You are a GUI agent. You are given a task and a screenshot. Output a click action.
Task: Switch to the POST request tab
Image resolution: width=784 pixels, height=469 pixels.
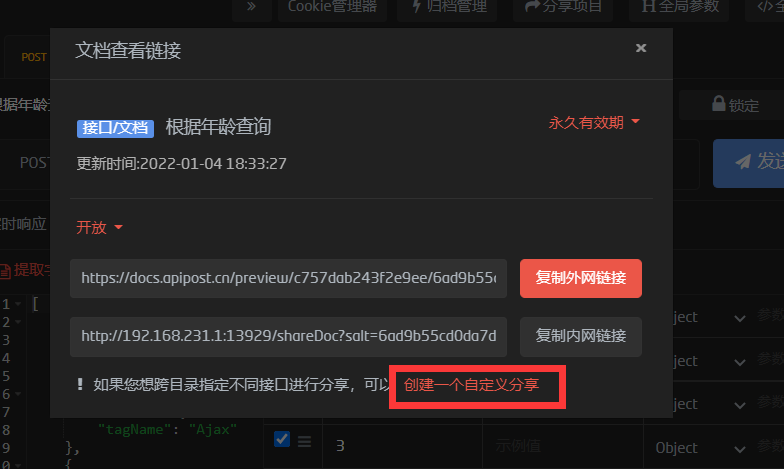click(x=34, y=58)
